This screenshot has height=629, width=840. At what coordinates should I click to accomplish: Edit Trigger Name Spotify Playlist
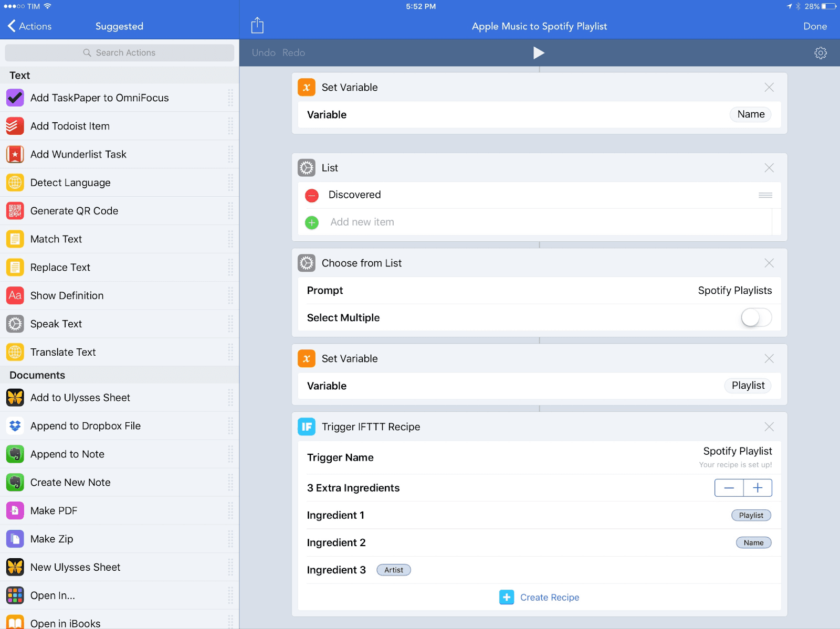point(737,451)
